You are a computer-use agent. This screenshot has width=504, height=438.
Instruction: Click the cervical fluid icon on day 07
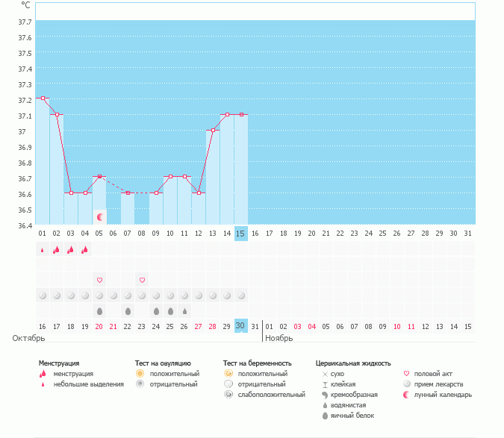[x=128, y=310]
